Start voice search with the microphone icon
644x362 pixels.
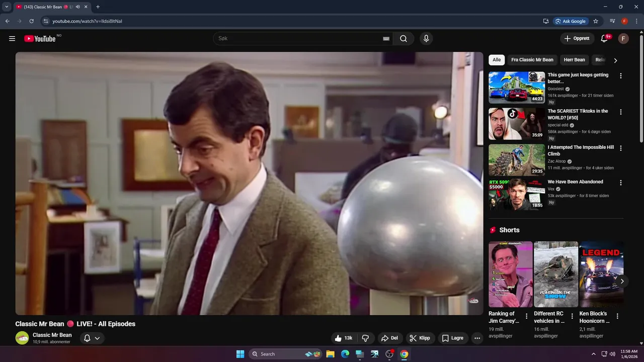click(426, 39)
